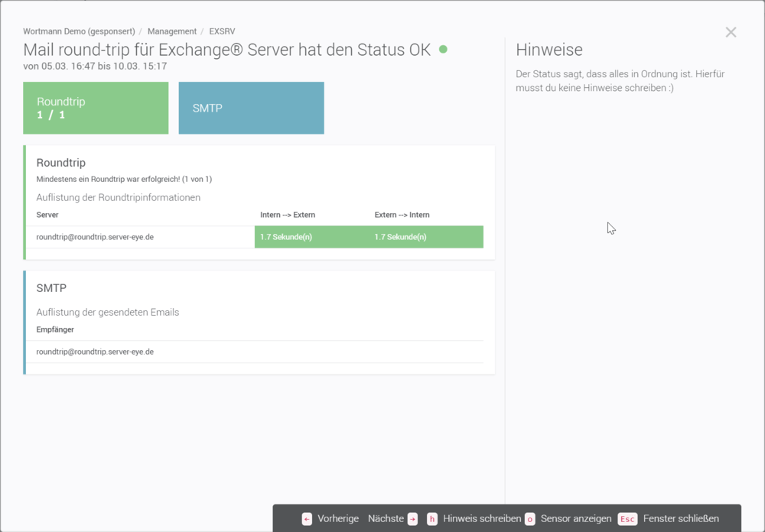Click the right arrow key icon beside Nächste
The width and height of the screenshot is (765, 532).
pyautogui.click(x=412, y=519)
